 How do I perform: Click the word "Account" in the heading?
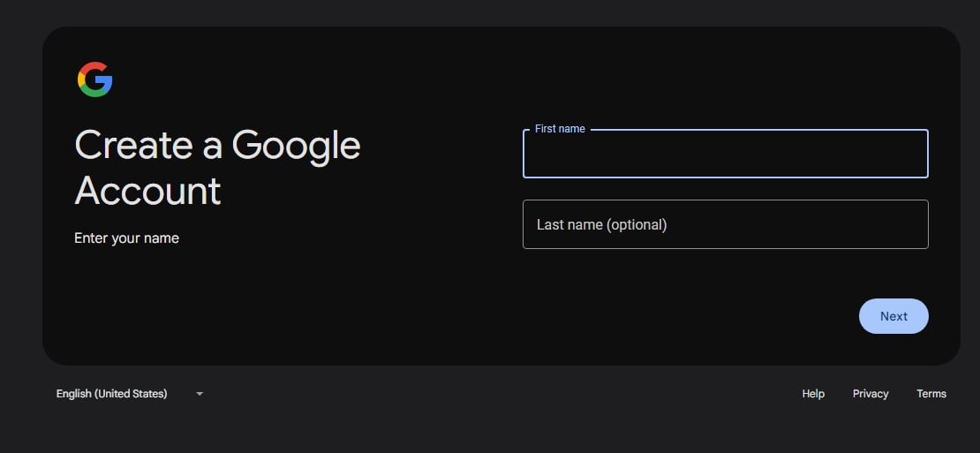pyautogui.click(x=148, y=191)
